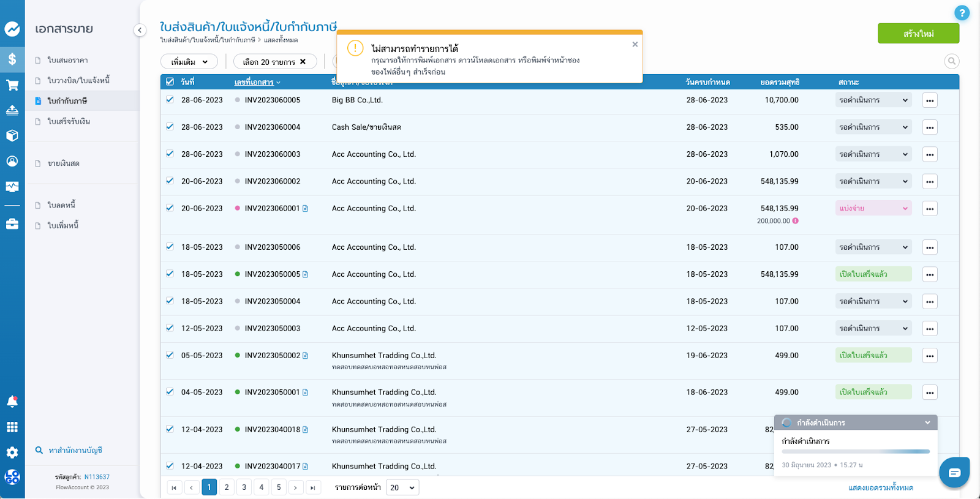This screenshot has height=499, width=980.
Task: Open the expenses tray icon in sidebar
Action: pos(12,110)
